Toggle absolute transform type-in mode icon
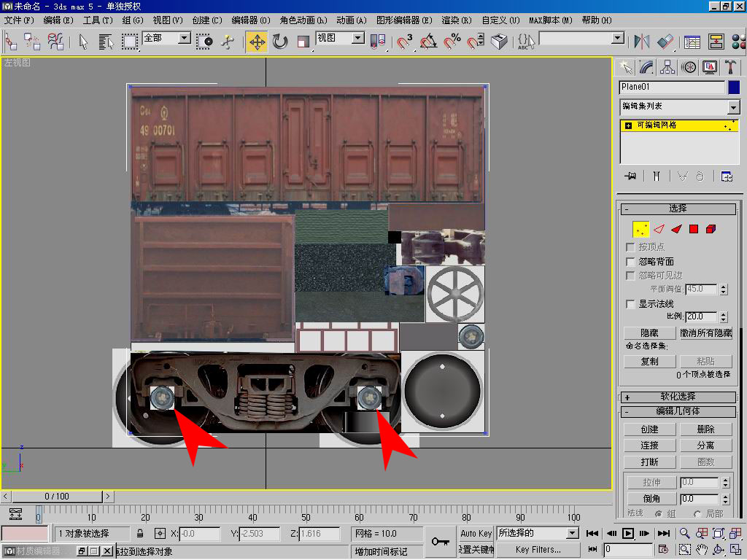This screenshot has width=747, height=560. (160, 533)
